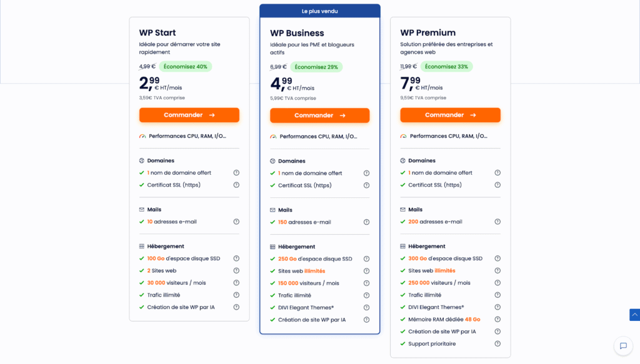Open info for WP Premium 300 Go disk space
The height and width of the screenshot is (364, 640).
coord(497,258)
